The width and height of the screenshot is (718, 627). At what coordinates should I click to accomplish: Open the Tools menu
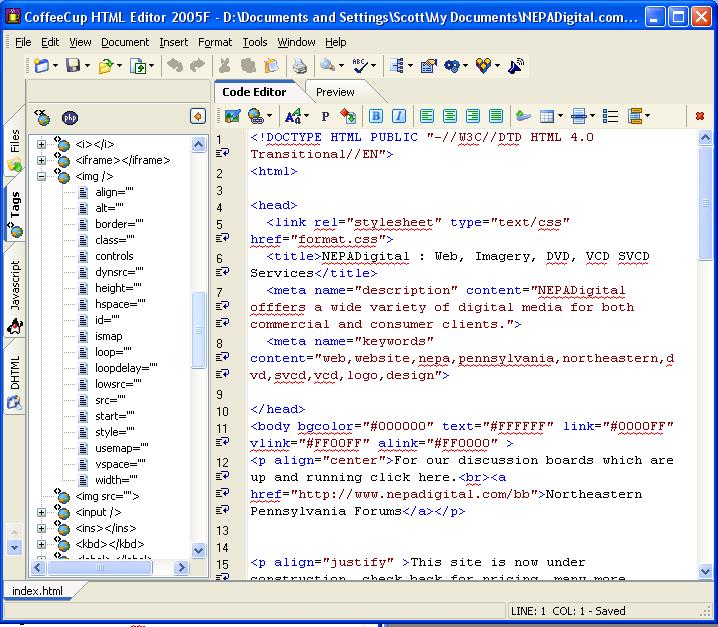[255, 42]
